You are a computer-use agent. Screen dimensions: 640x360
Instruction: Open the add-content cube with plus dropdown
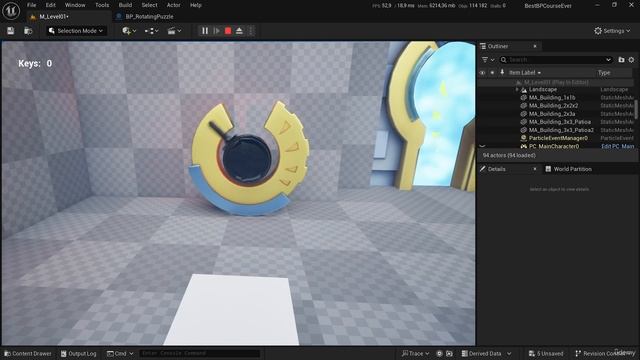coord(129,31)
